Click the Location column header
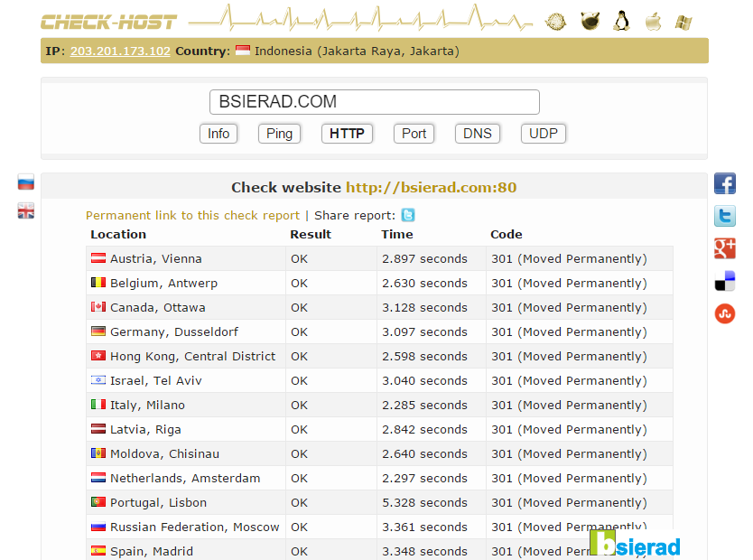753x560 pixels. (118, 234)
